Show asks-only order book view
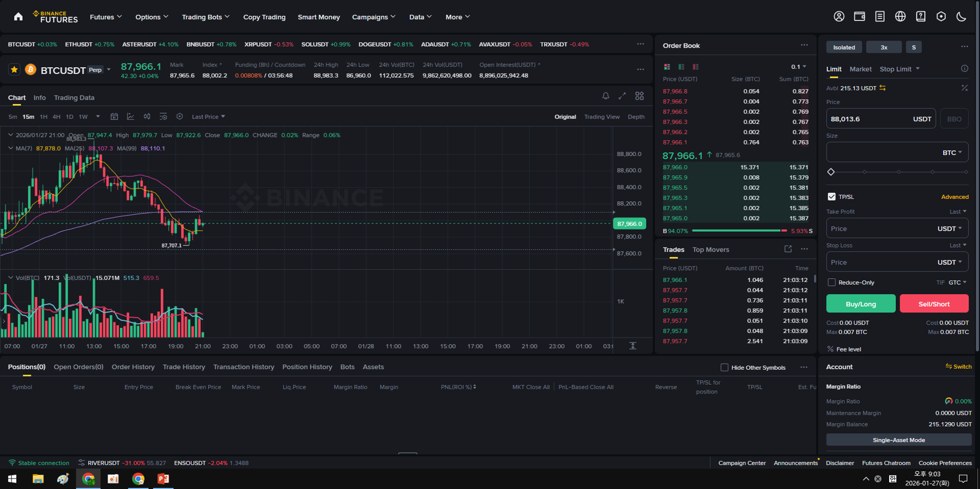The image size is (980, 489). point(696,67)
